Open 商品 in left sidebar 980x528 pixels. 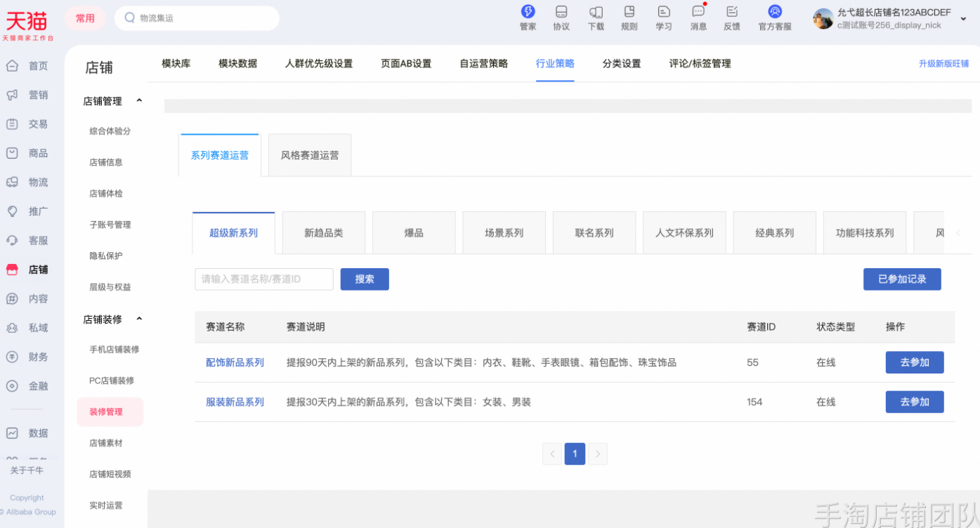coord(27,153)
